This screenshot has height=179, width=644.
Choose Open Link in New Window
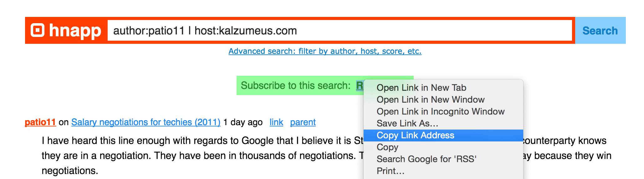coord(430,100)
